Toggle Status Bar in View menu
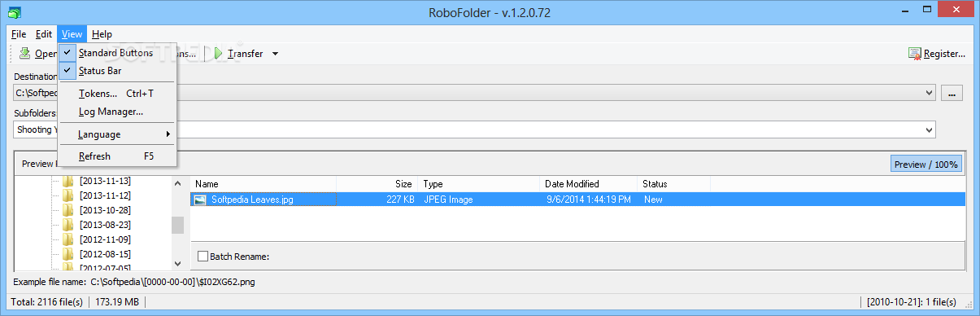The height and width of the screenshot is (316, 980). tap(117, 71)
